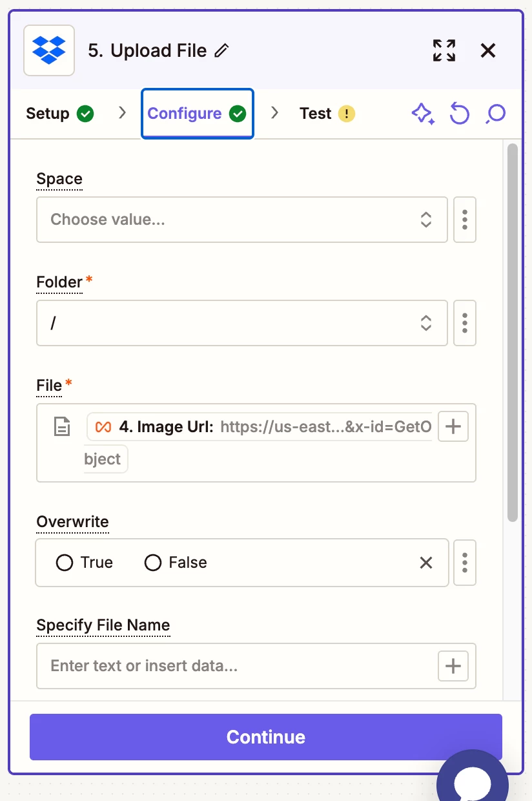
Task: Select True for Overwrite
Action: (65, 563)
